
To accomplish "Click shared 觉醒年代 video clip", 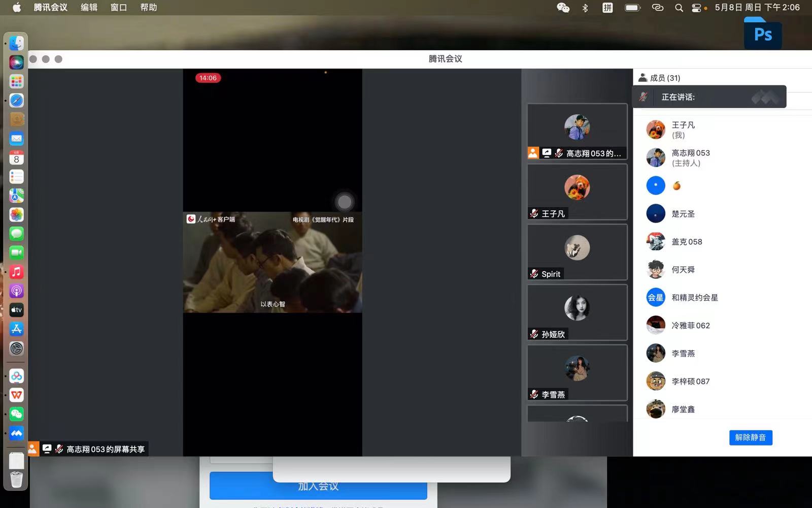I will (x=273, y=262).
